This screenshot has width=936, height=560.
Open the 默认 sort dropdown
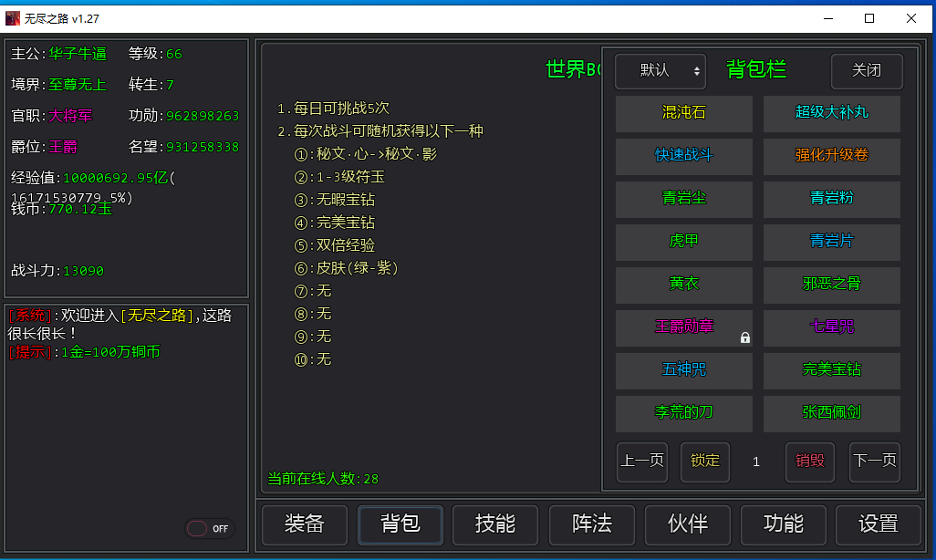(660, 71)
